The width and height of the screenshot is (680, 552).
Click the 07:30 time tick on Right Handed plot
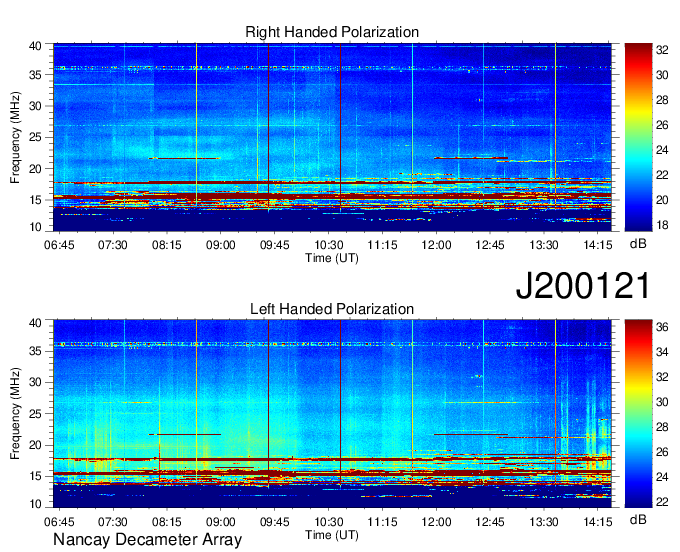point(113,245)
